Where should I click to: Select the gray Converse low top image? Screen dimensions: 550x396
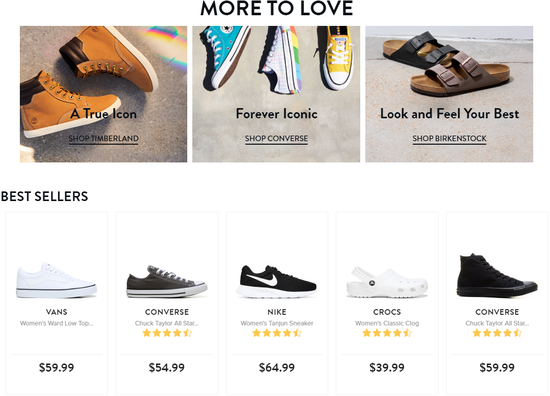(x=167, y=281)
